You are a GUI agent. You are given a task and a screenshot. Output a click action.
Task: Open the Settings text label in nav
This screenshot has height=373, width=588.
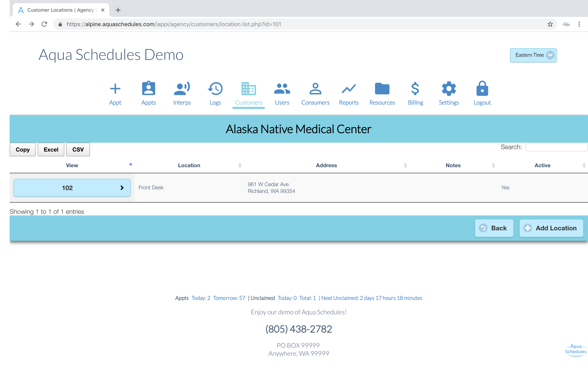(x=449, y=103)
